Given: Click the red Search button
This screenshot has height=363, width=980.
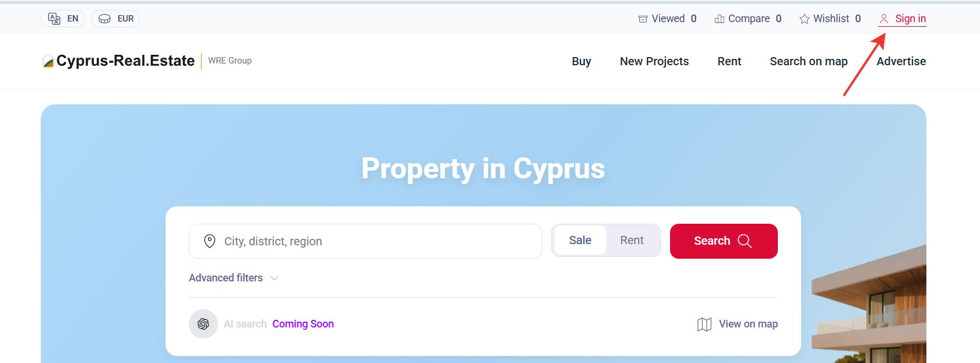Looking at the screenshot, I should 724,241.
